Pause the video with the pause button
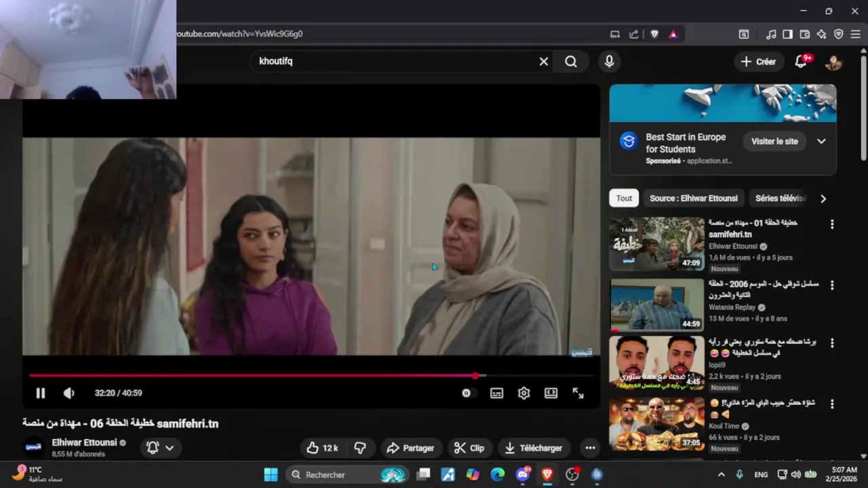The height and width of the screenshot is (488, 868). coord(41,393)
